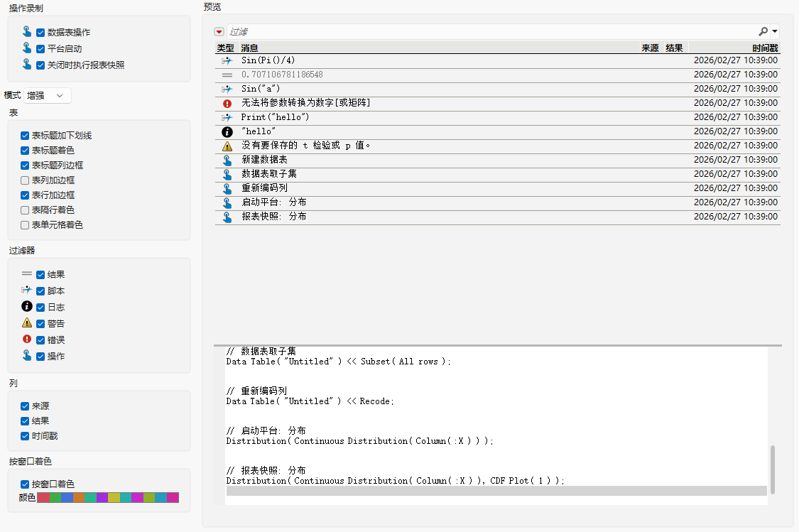This screenshot has width=799, height=532.
Task: Click the error filter icon in 过滤器
Action: tap(27, 339)
